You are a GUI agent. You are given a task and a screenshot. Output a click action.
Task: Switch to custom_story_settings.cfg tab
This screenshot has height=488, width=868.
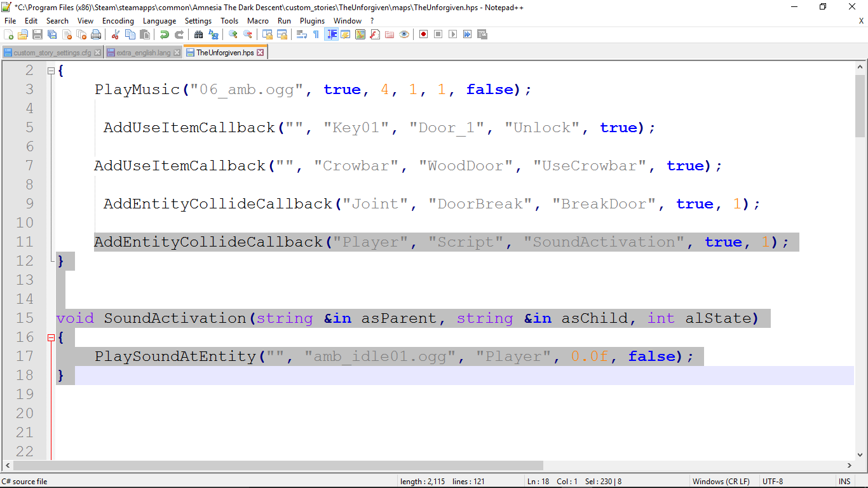pyautogui.click(x=52, y=53)
